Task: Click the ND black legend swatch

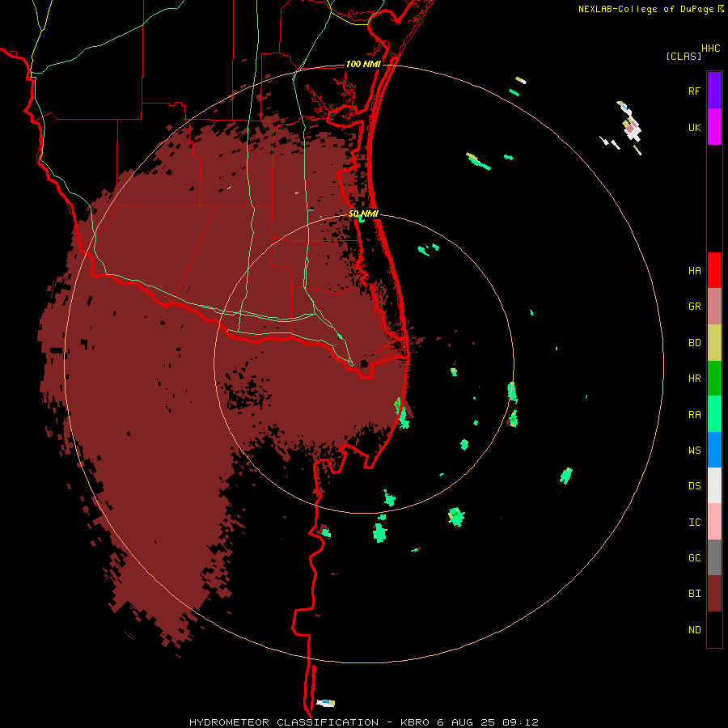Action: pos(714,629)
